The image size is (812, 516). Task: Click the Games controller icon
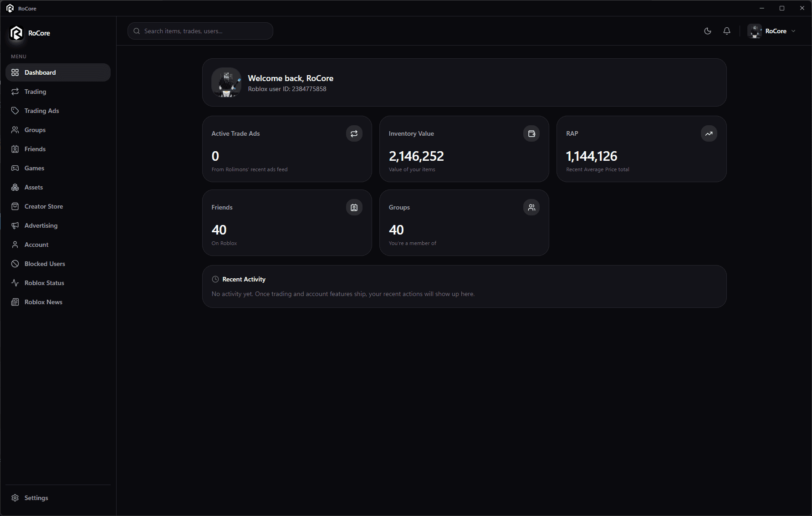(x=15, y=168)
